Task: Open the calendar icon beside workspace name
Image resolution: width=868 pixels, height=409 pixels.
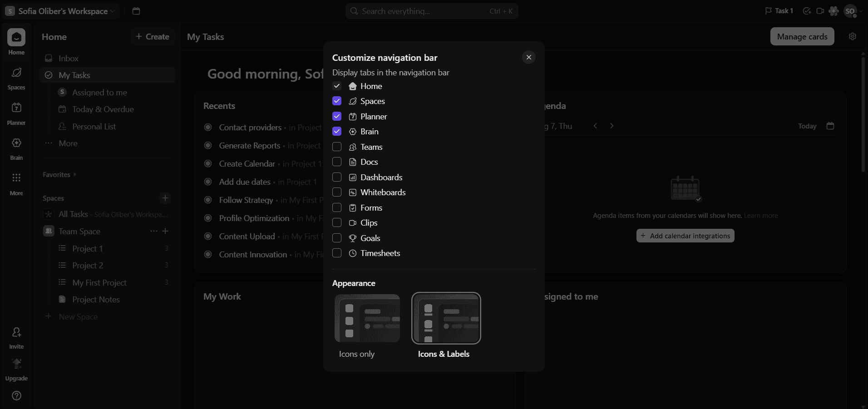Action: [x=136, y=11]
